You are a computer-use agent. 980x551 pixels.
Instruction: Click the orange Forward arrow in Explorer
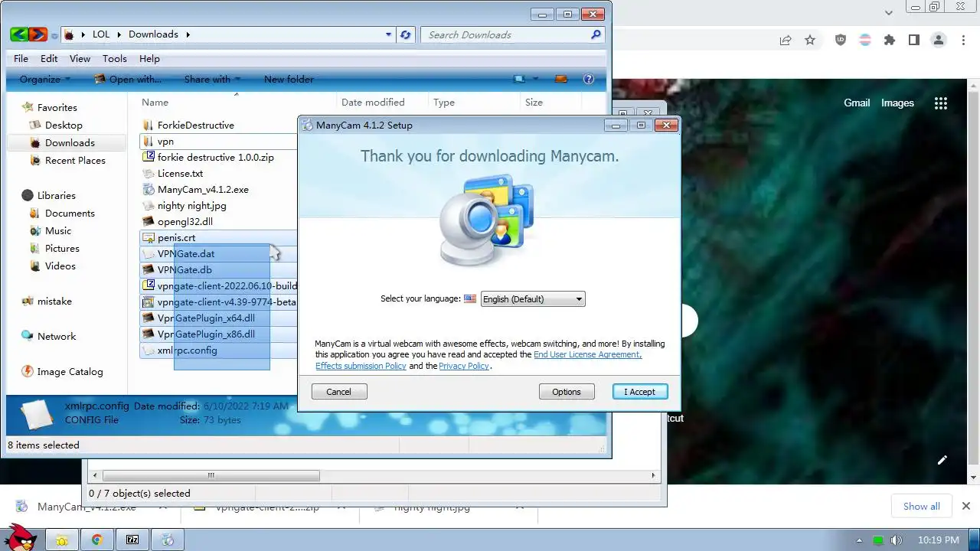(x=38, y=34)
